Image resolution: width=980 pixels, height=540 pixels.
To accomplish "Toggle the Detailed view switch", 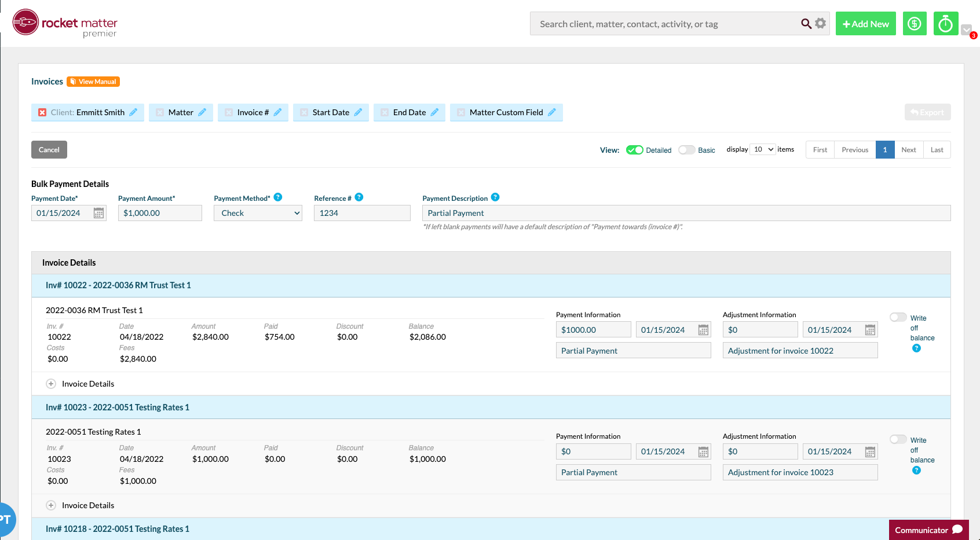I will [635, 150].
